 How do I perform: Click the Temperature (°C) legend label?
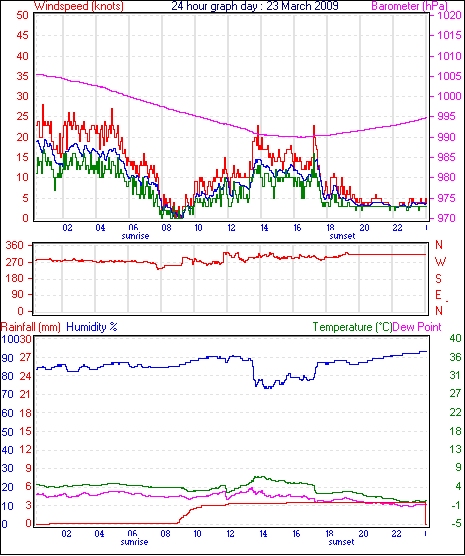[352, 327]
